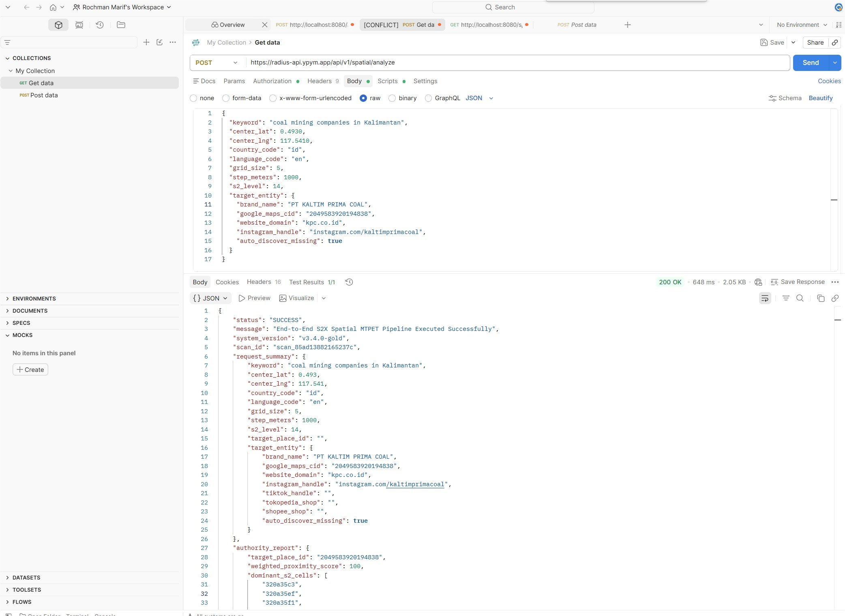
Task: Select the binary body radio button
Action: coord(392,98)
